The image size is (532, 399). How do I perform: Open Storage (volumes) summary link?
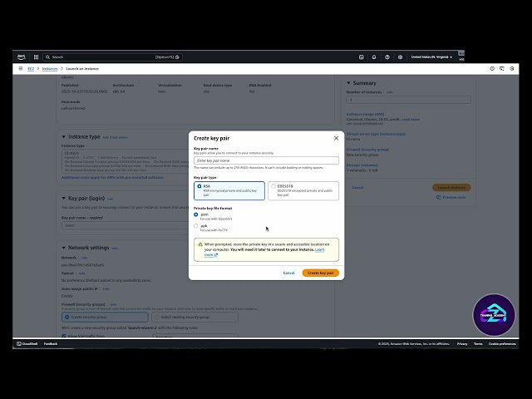coord(362,165)
